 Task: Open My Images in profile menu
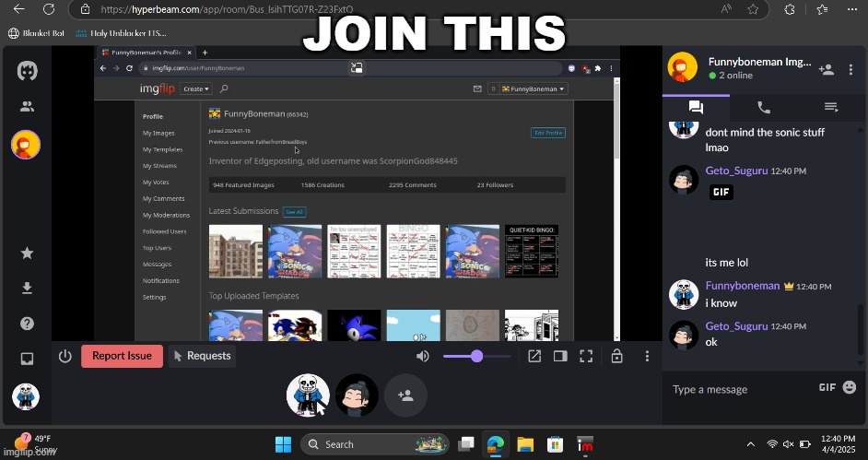(158, 134)
